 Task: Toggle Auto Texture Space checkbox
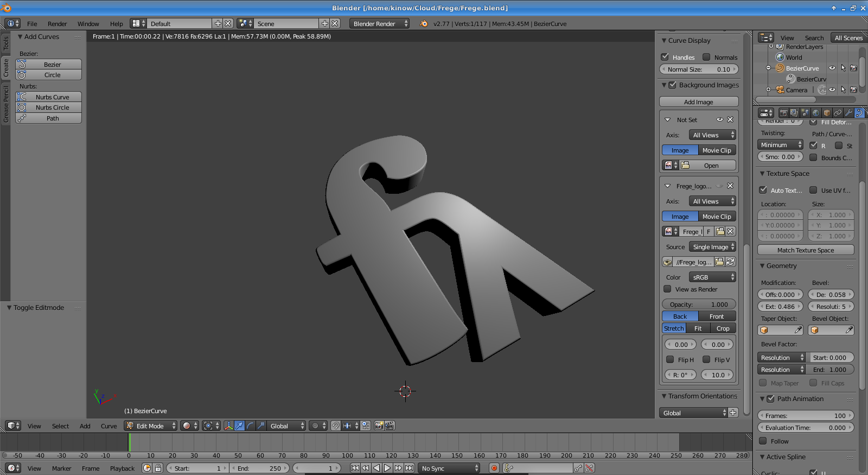pyautogui.click(x=763, y=190)
